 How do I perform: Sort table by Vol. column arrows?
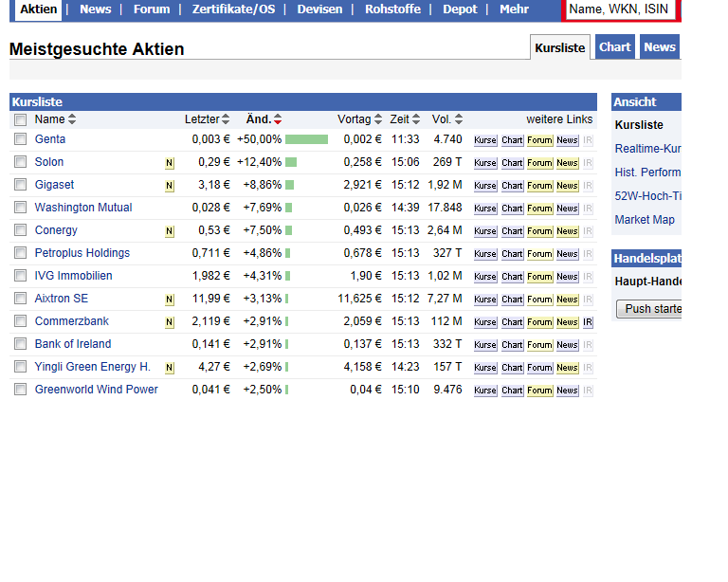[459, 119]
